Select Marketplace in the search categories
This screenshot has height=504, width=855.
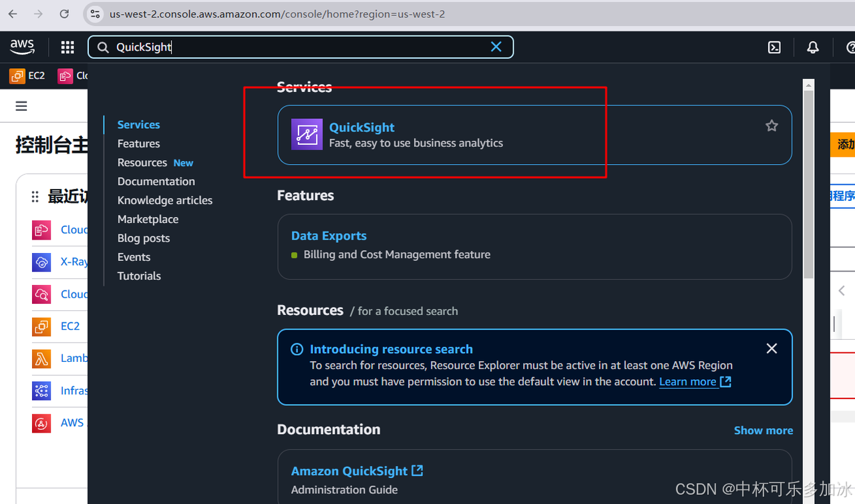click(148, 219)
